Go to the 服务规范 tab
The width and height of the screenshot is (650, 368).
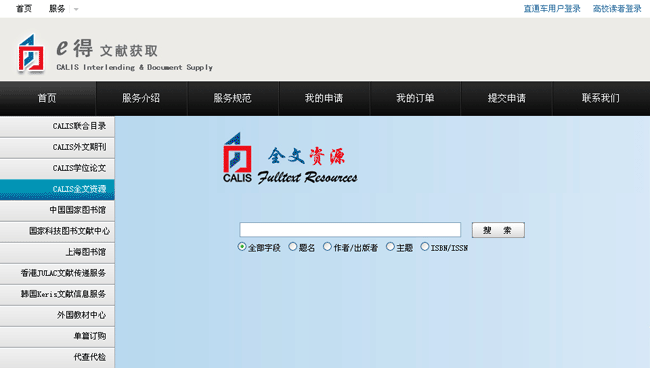pyautogui.click(x=233, y=98)
